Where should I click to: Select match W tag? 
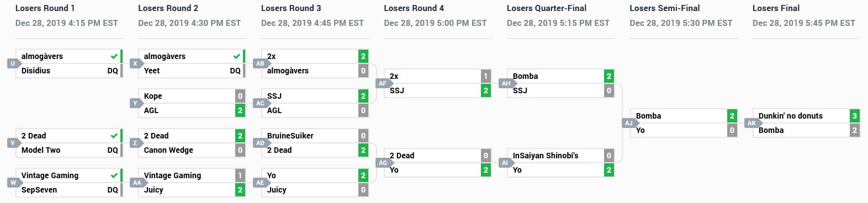13,183
